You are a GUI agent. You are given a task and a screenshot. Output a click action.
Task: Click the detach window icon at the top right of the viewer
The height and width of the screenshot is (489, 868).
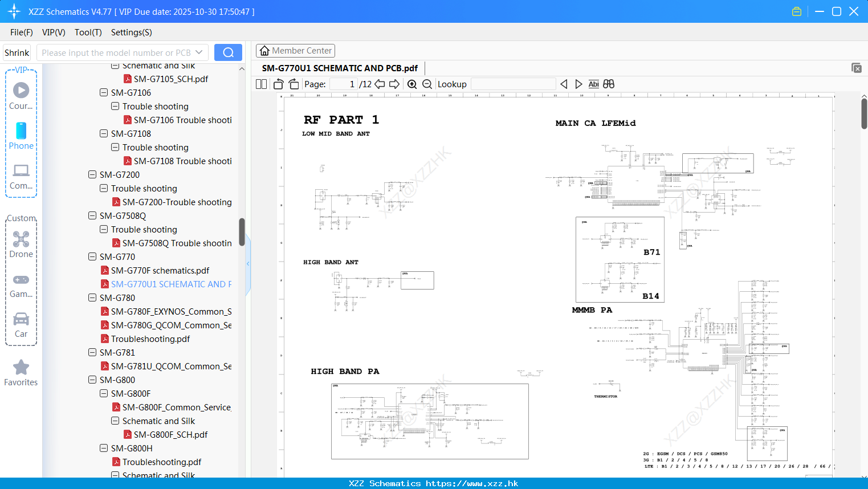coord(857,68)
